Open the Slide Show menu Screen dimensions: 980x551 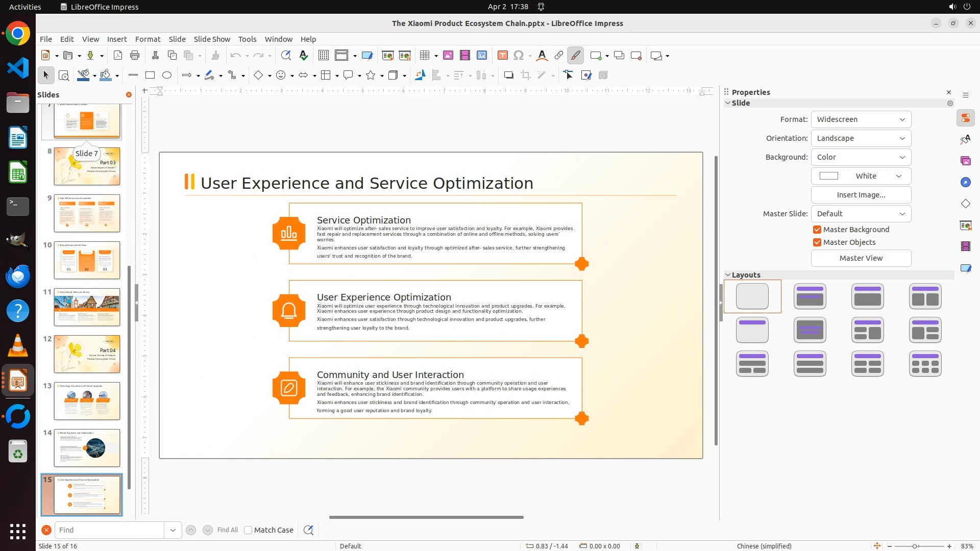pyautogui.click(x=212, y=39)
